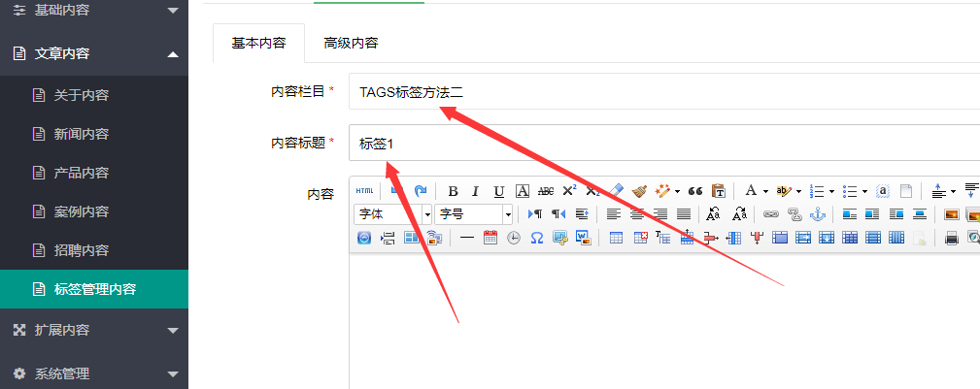
Task: Select the 基本内容 tab
Action: point(258,44)
